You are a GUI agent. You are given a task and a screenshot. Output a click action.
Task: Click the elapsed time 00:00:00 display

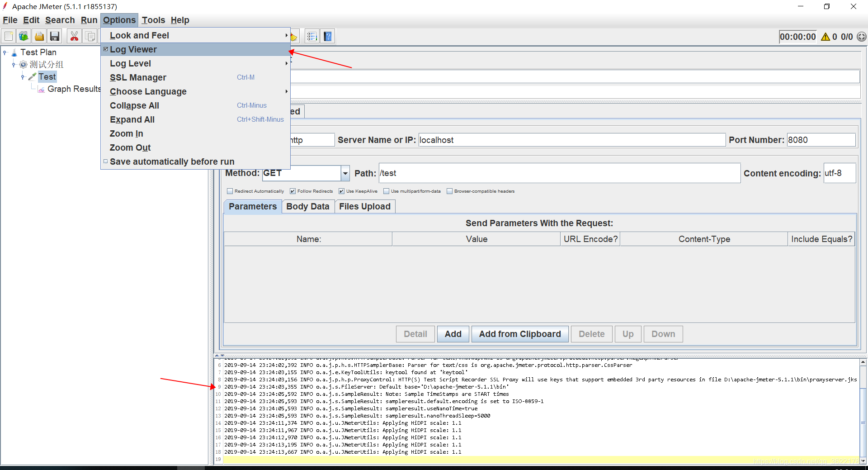(x=798, y=37)
